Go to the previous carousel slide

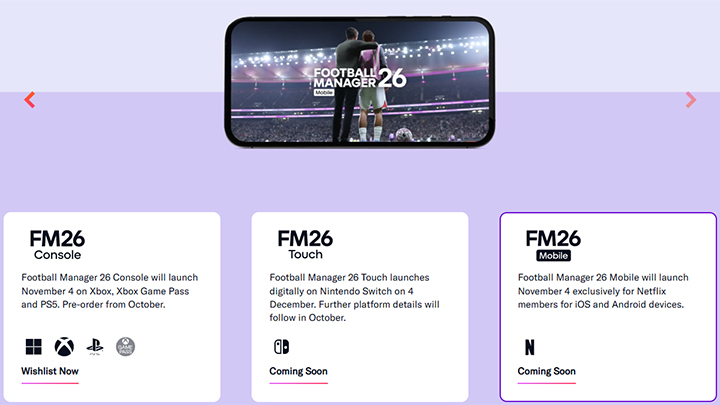coord(30,100)
